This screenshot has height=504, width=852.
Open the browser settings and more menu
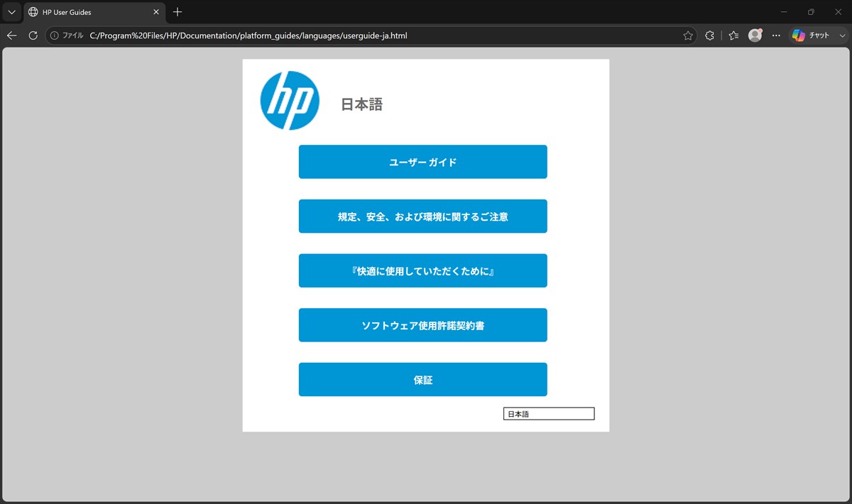point(776,35)
